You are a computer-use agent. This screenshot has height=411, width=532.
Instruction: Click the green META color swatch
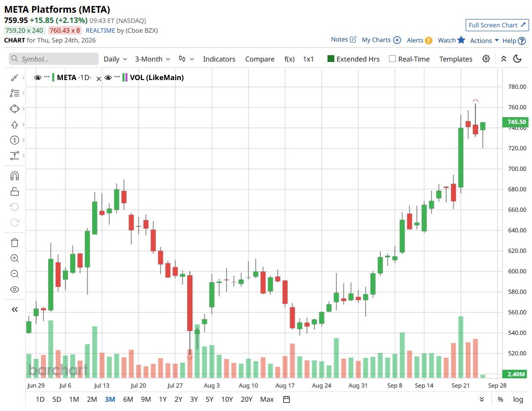coord(53,78)
